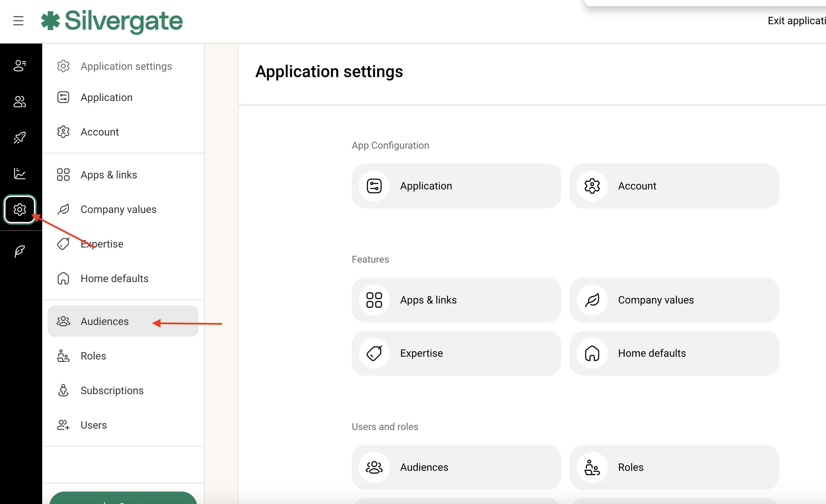Open Subscriptions in the sidebar
This screenshot has width=826, height=504.
point(112,391)
